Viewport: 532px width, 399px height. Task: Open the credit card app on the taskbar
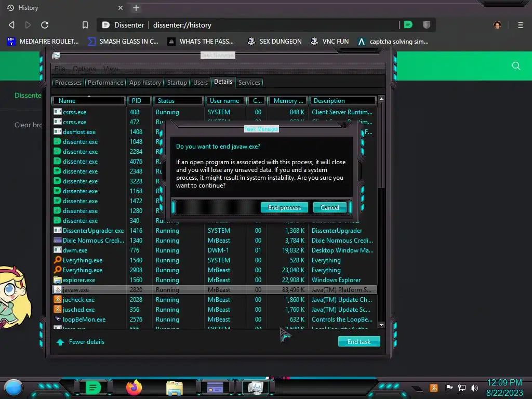pyautogui.click(x=215, y=388)
